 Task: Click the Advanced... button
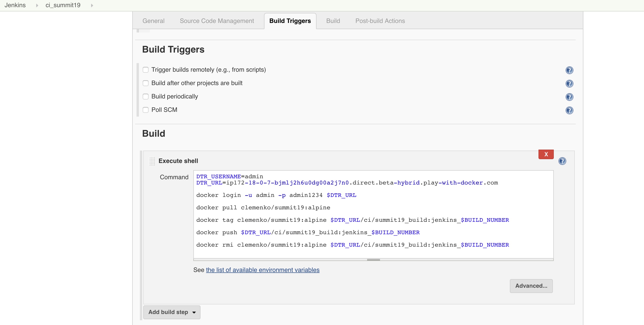pos(531,286)
